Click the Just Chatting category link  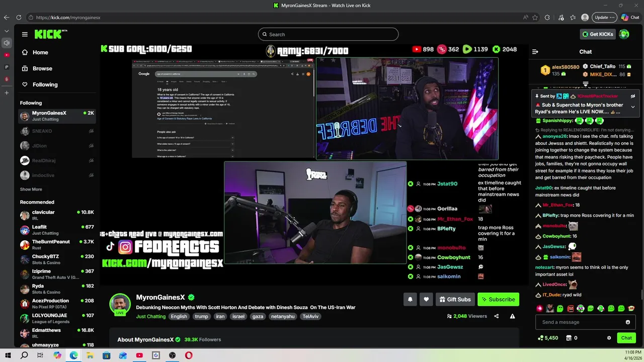[x=150, y=317]
